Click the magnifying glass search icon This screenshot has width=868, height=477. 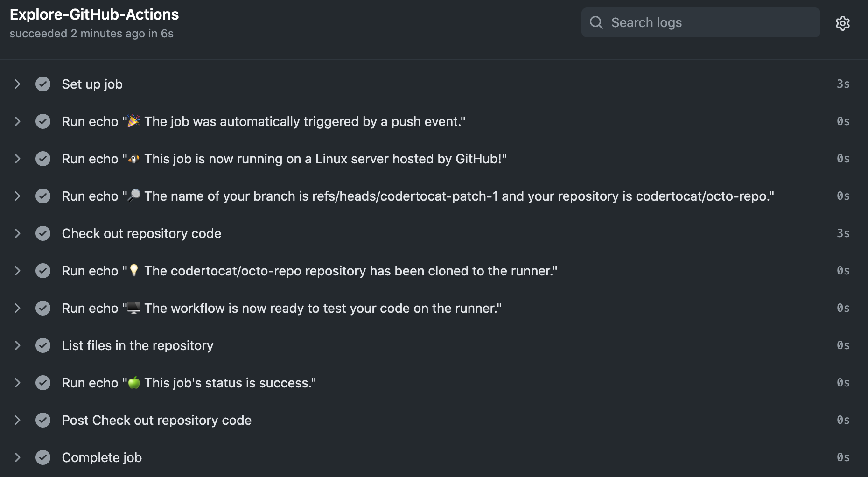click(596, 22)
